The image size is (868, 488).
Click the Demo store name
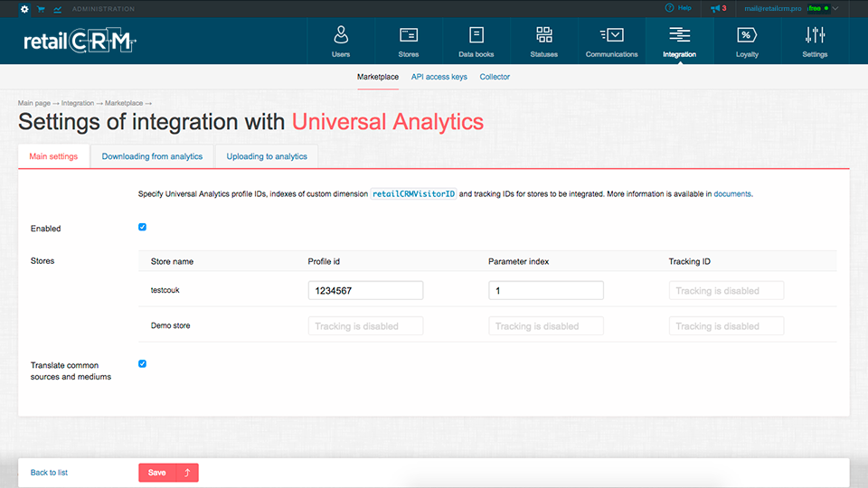(171, 325)
